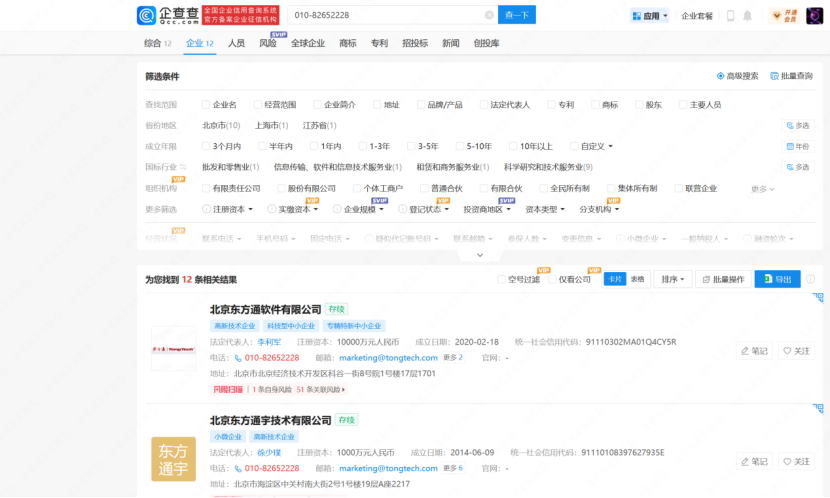Click the swap icon beside 国标行业
830x498 pixels.
pyautogui.click(x=183, y=167)
